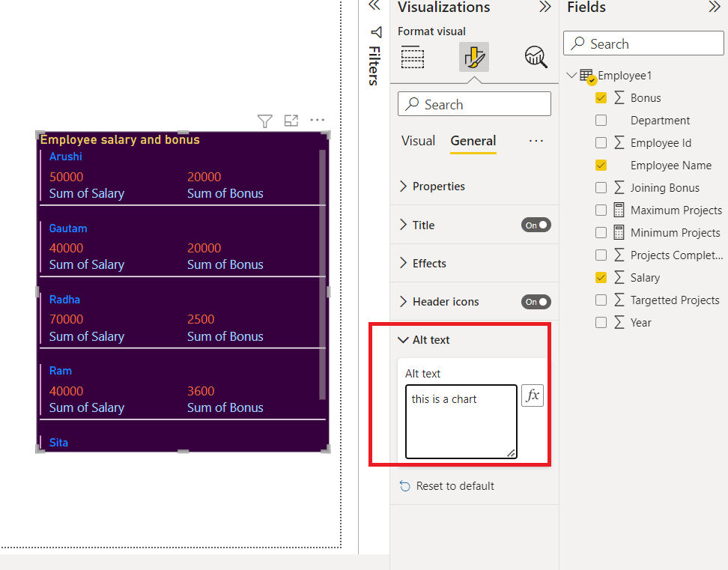
Task: Select the Build visual grid icon
Action: (412, 58)
